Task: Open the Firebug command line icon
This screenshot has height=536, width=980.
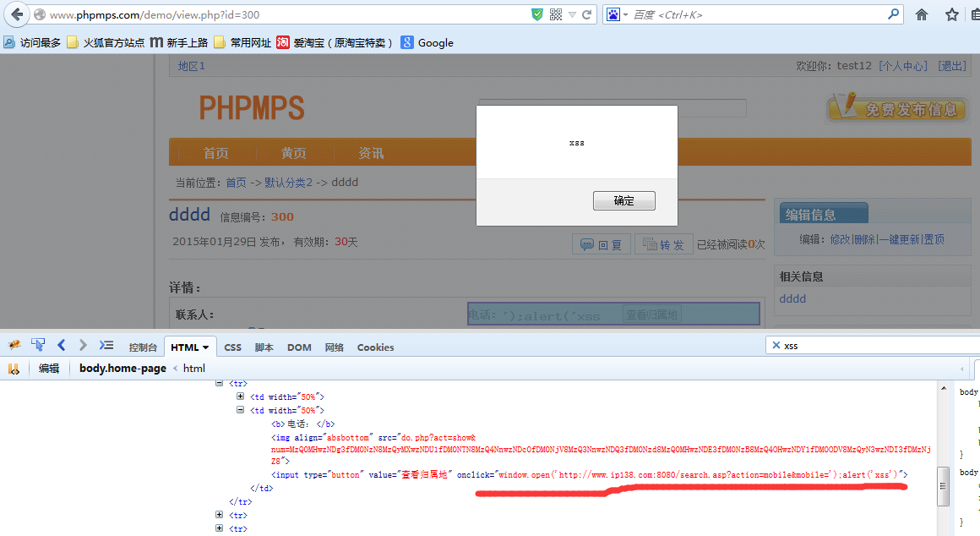Action: tap(106, 345)
